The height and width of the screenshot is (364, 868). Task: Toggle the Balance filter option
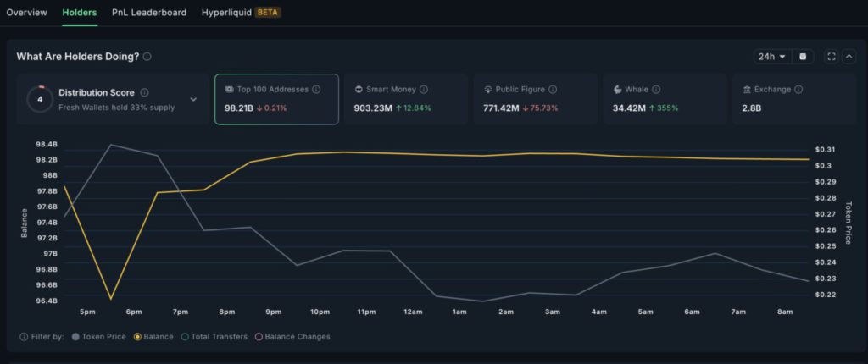click(x=153, y=337)
